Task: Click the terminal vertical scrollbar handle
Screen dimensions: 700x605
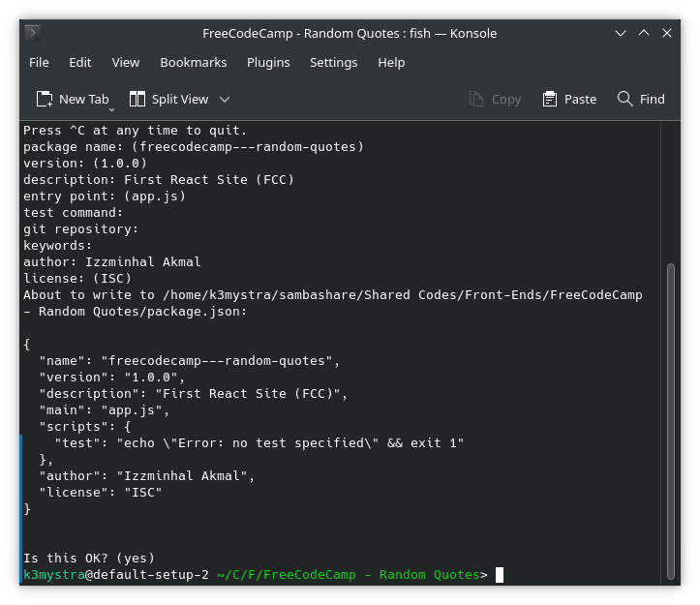Action: 670,421
